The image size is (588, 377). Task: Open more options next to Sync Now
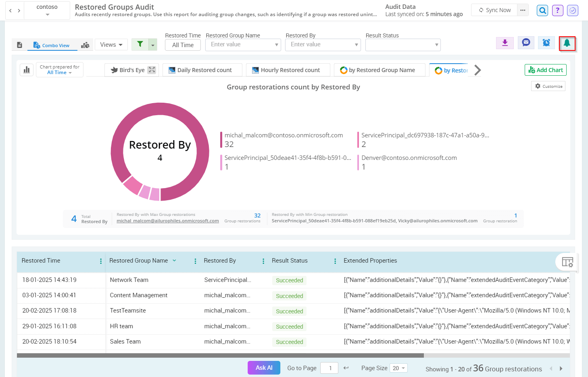click(523, 10)
